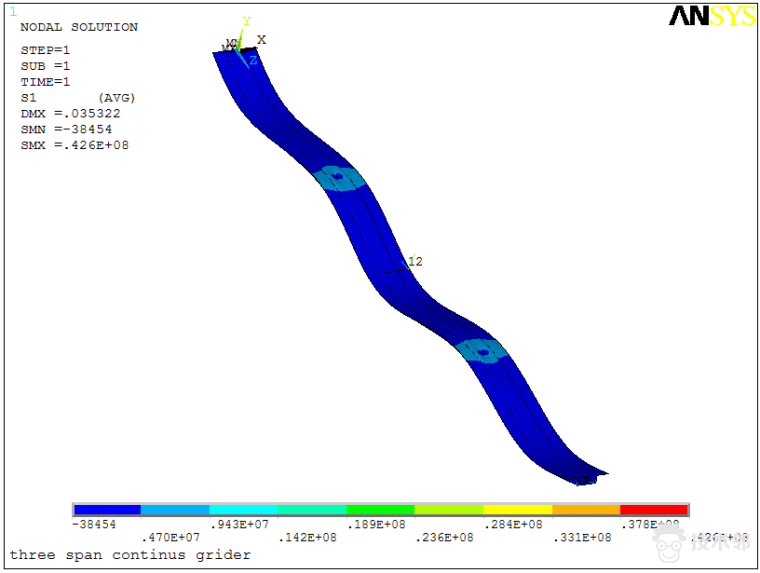Click the blue Z axis label
The height and width of the screenshot is (573, 760).
click(x=253, y=60)
